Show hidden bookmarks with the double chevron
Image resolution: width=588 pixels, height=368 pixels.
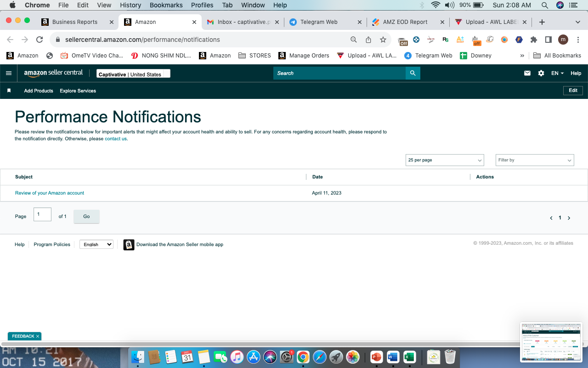tap(522, 56)
